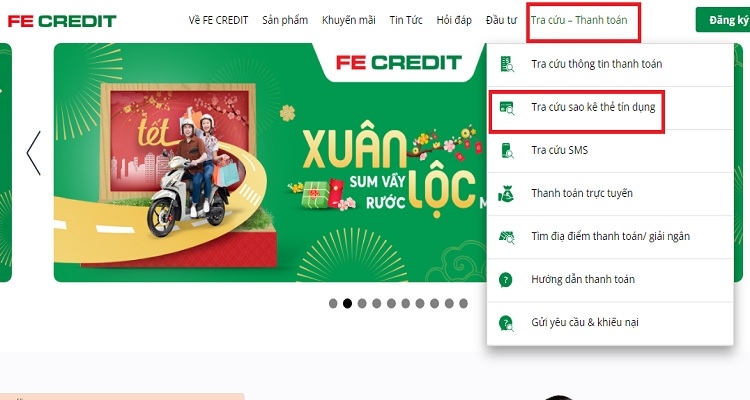This screenshot has width=750, height=400.
Task: Expand the Sản phẩm navigation menu
Action: (285, 20)
